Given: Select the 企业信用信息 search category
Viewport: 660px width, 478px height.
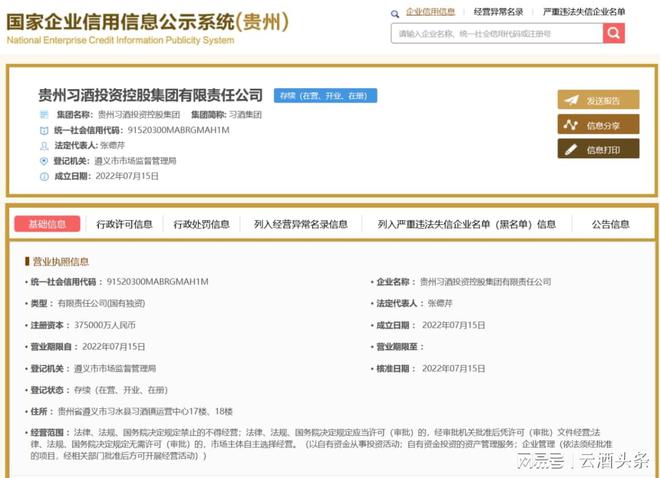Looking at the screenshot, I should pyautogui.click(x=430, y=12).
